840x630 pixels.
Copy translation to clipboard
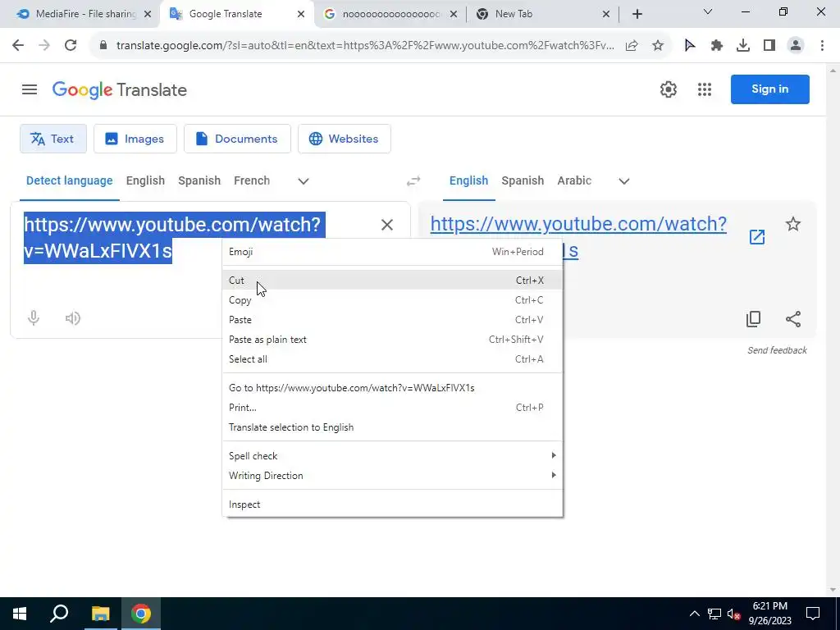[x=753, y=319]
